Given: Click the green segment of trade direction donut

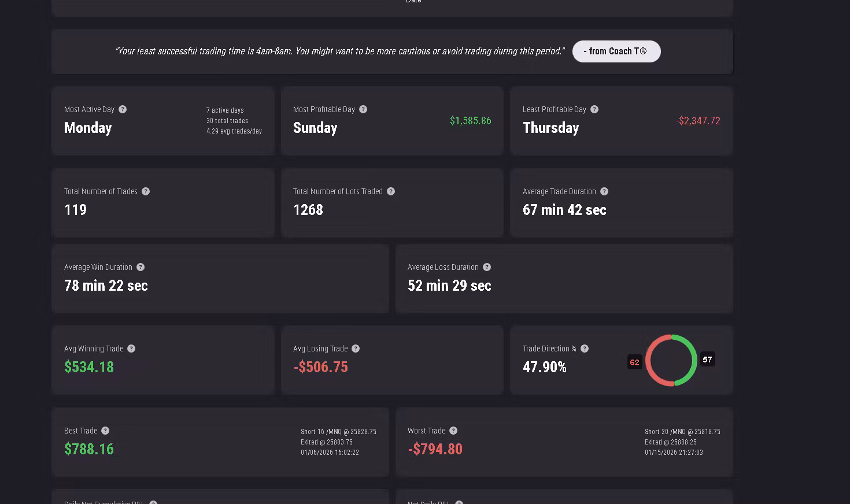Looking at the screenshot, I should [x=693, y=360].
